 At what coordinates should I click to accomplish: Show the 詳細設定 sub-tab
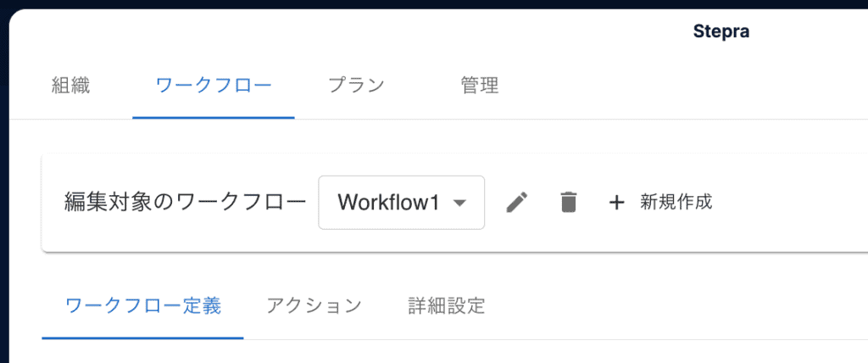(446, 306)
